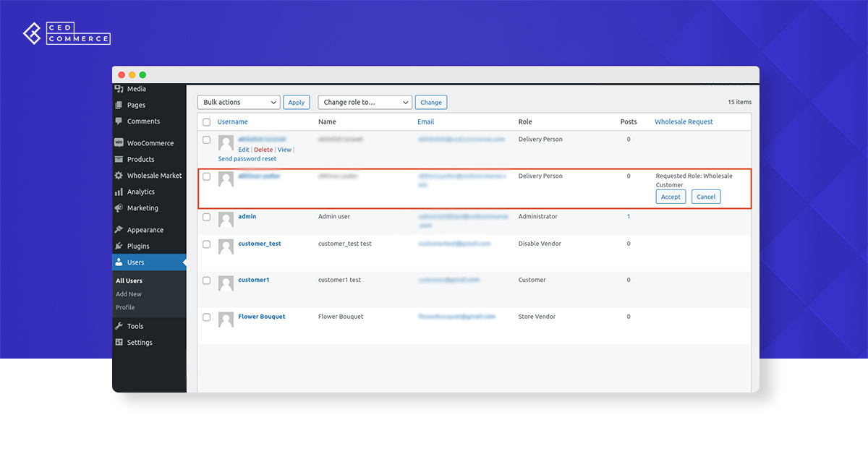Click the Change button
The image size is (868, 454).
pyautogui.click(x=431, y=103)
